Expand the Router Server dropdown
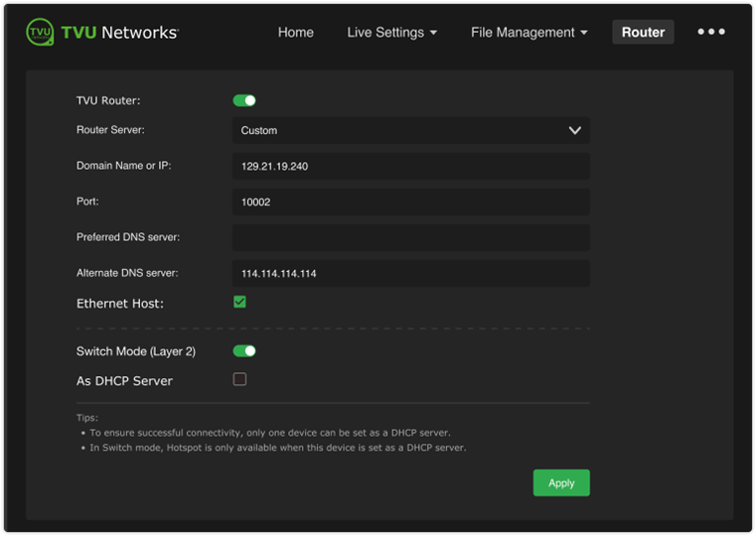 (411, 130)
